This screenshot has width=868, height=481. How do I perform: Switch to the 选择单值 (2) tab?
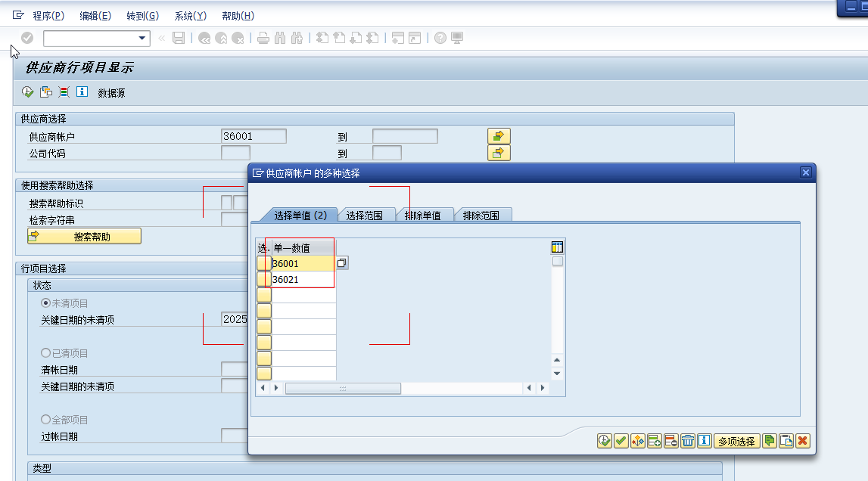[300, 216]
